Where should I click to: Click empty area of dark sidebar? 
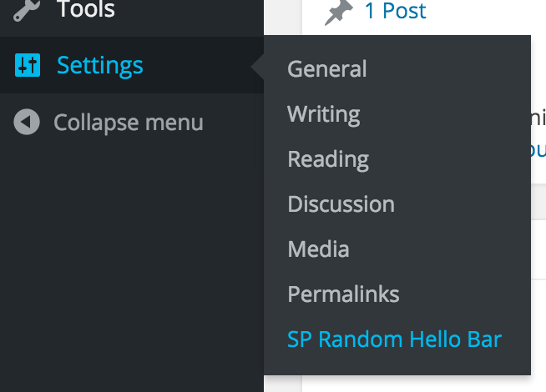point(132,264)
